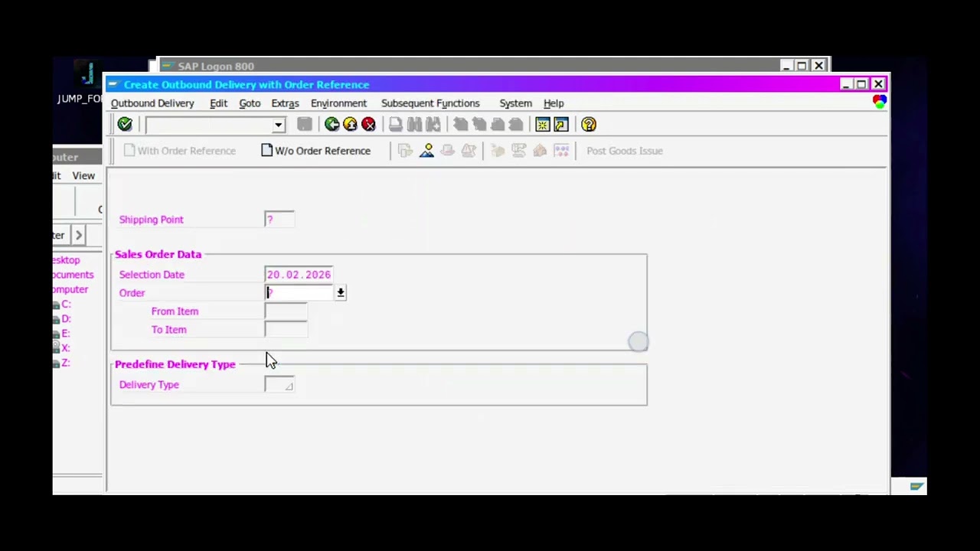The image size is (980, 551).
Task: Click the JUMP_FO desktop icon
Action: (x=81, y=83)
